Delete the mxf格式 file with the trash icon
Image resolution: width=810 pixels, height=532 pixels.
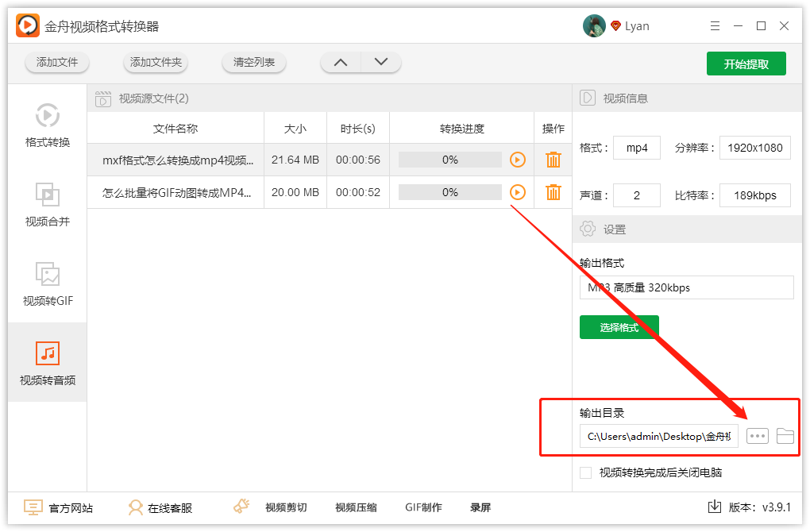tap(553, 160)
